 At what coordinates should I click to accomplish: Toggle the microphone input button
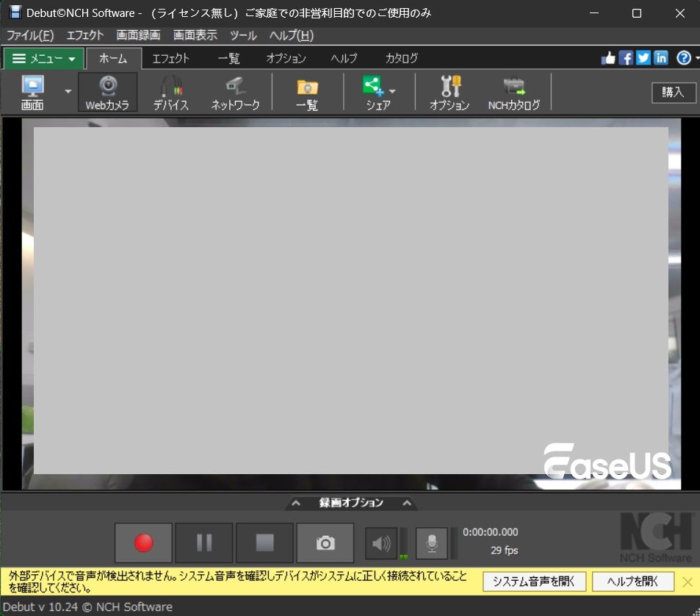point(432,543)
